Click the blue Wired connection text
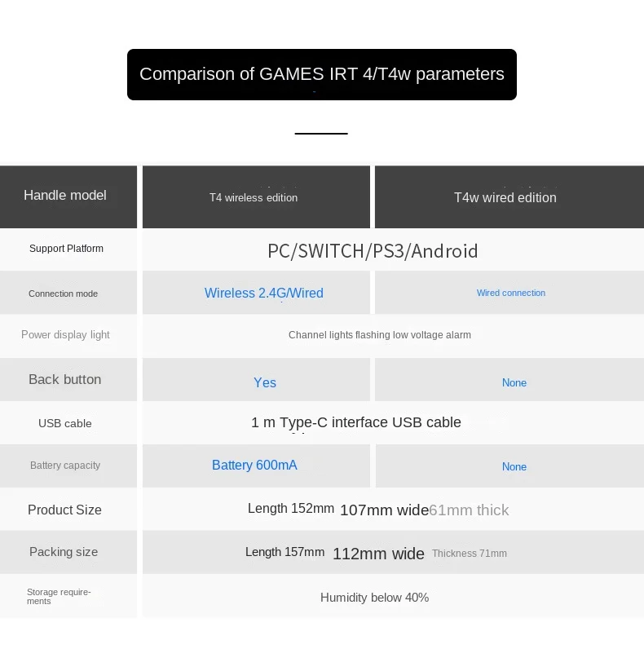The image size is (644, 671). 511,293
